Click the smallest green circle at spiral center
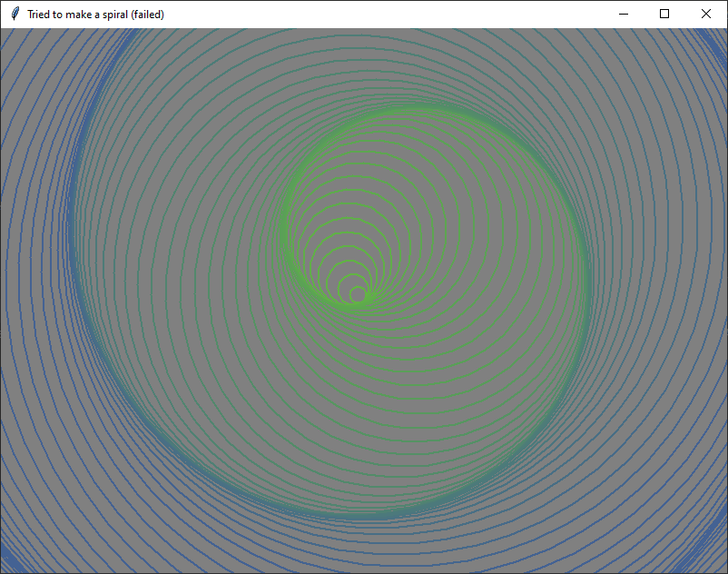The image size is (728, 574). pyautogui.click(x=358, y=294)
